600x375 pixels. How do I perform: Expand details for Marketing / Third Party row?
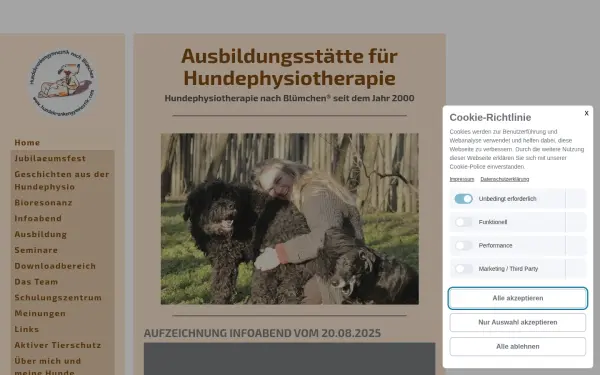pos(576,269)
